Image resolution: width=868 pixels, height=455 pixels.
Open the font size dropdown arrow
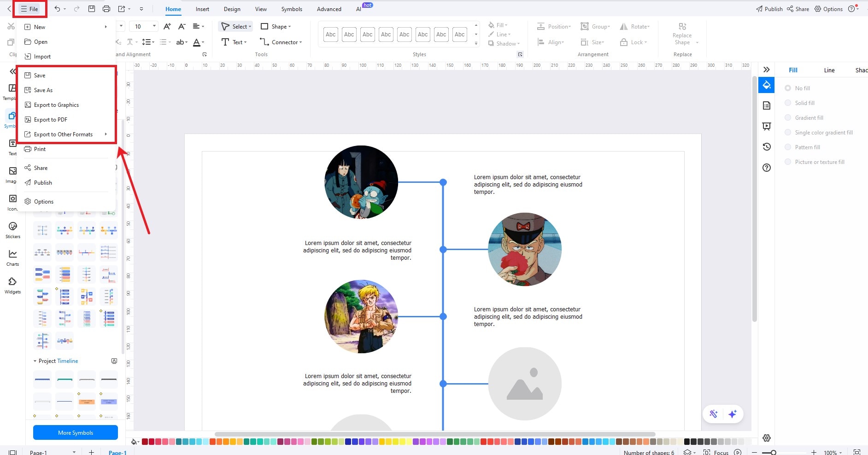(x=154, y=26)
